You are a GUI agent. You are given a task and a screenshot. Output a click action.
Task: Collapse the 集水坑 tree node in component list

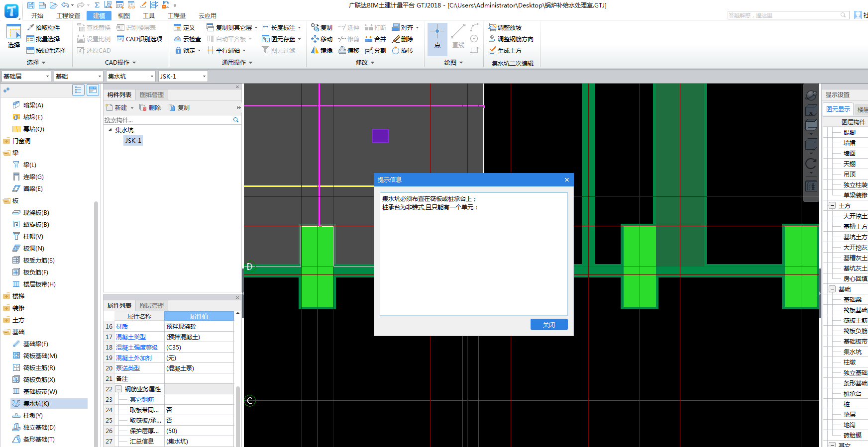point(110,130)
